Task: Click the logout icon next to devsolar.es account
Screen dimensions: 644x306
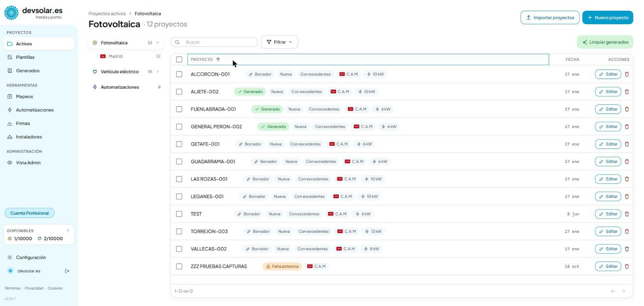Action: click(x=67, y=271)
